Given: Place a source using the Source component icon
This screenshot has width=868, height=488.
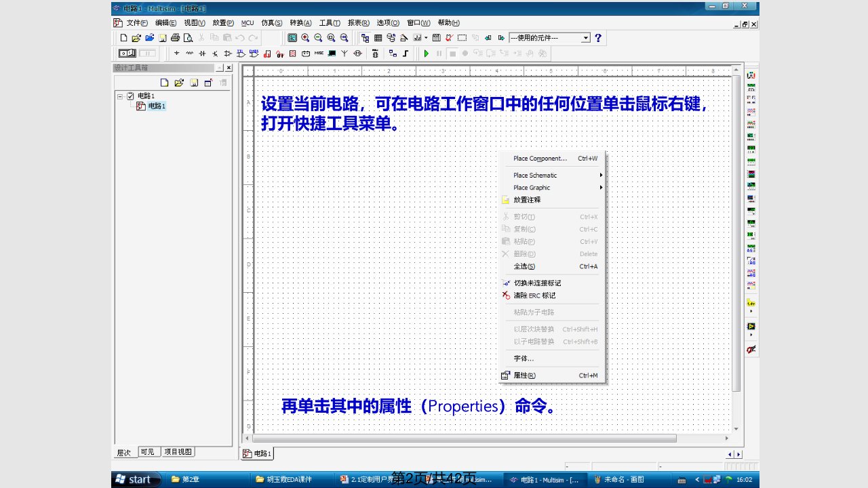Looking at the screenshot, I should pos(176,53).
